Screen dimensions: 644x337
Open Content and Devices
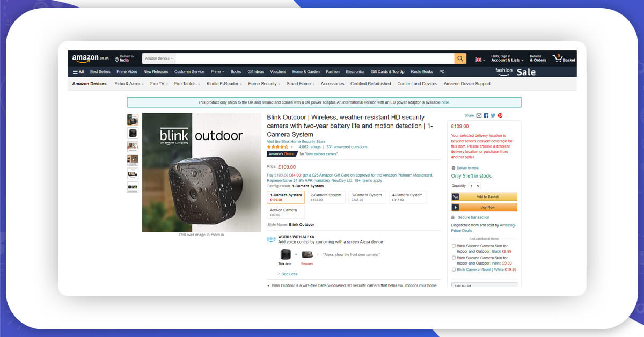coord(418,84)
